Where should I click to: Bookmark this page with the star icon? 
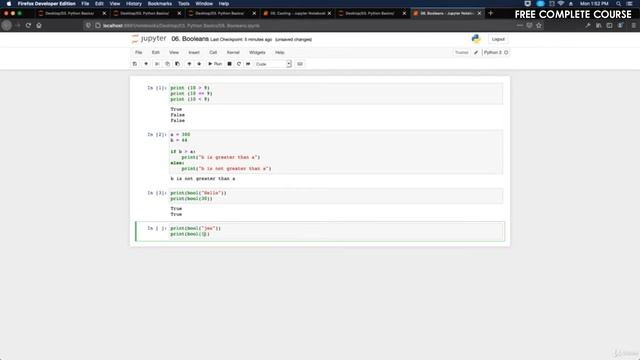(x=539, y=25)
